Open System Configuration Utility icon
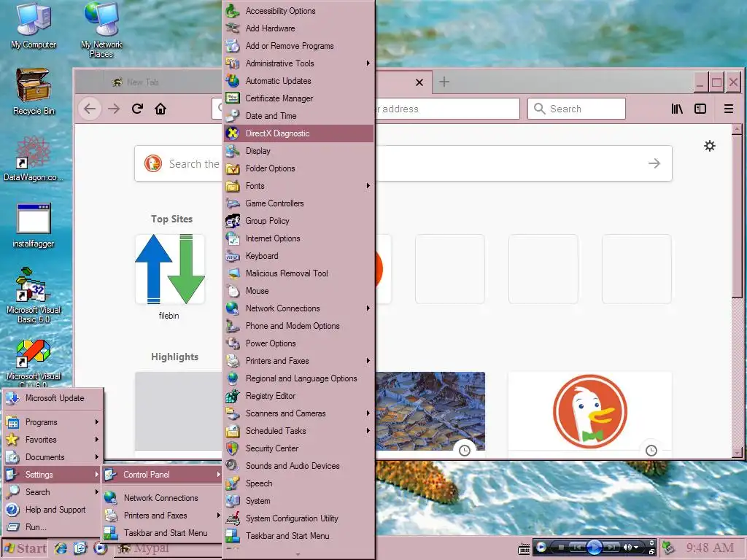The width and height of the screenshot is (747, 560). click(233, 518)
